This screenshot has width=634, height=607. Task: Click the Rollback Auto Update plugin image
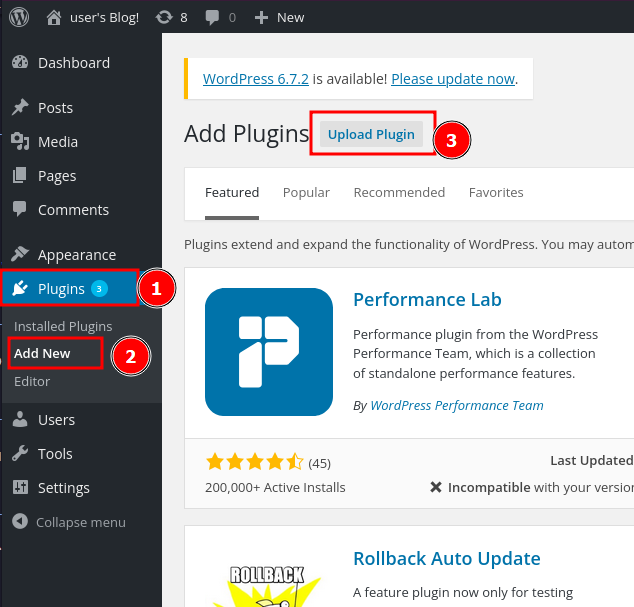click(267, 586)
